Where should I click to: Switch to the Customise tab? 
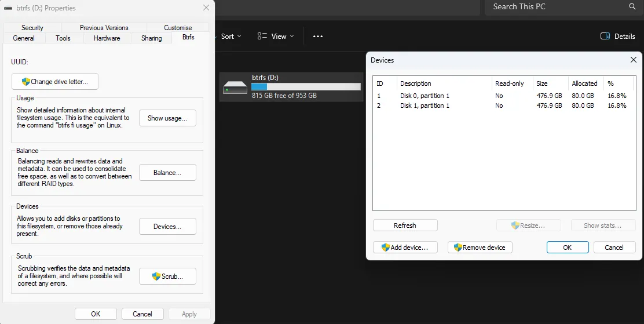click(x=178, y=28)
